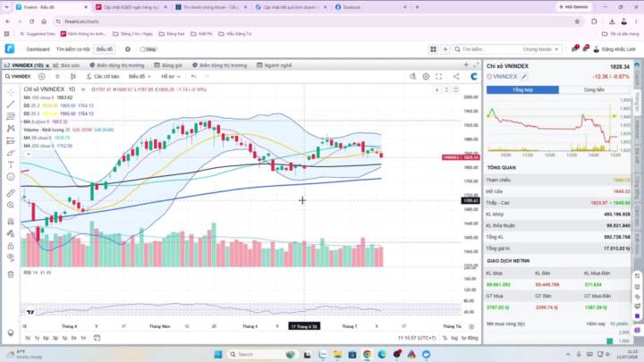
Task: Open first notification bell with badge
Action: 574,49
